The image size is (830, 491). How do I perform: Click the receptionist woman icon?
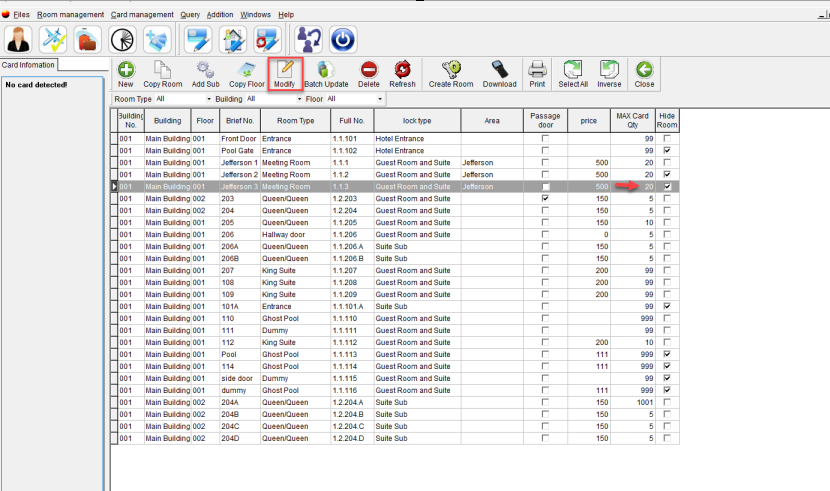pyautogui.click(x=19, y=40)
